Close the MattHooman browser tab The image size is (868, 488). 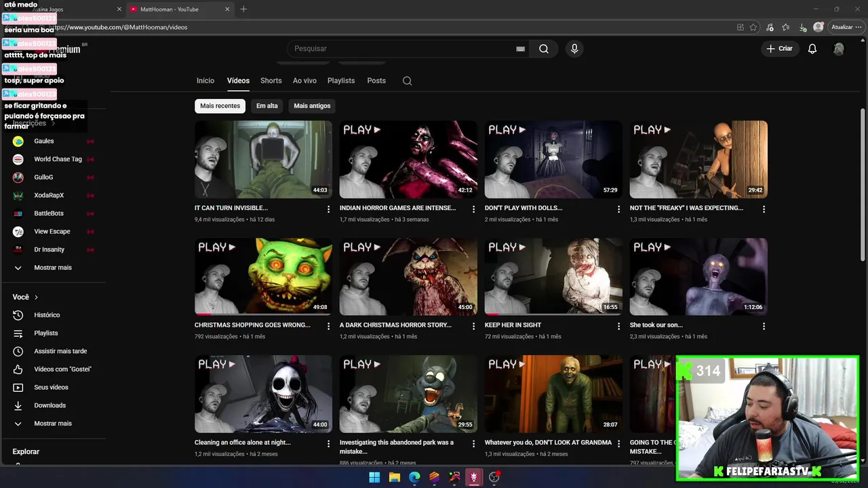(x=227, y=9)
